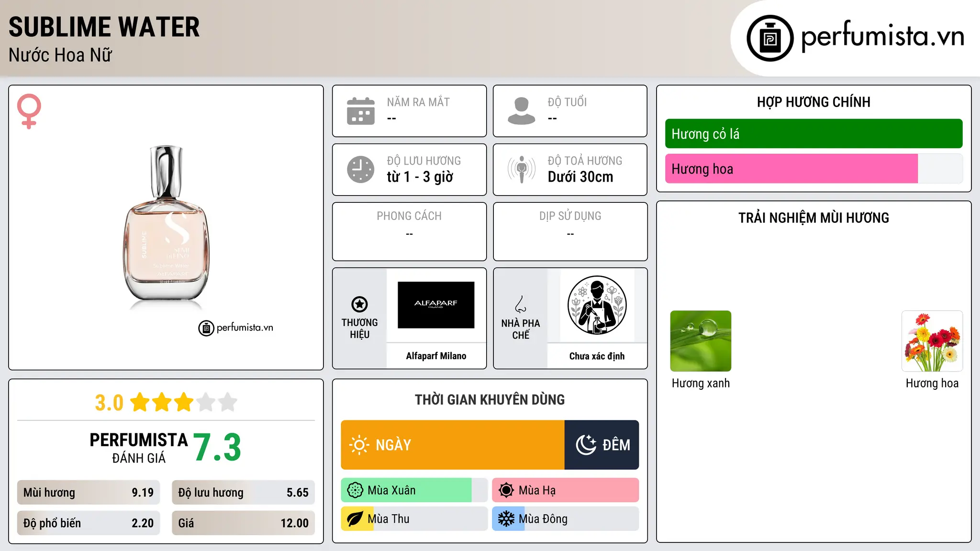
Task: Click the sun icon next to Ngày
Action: click(x=359, y=445)
